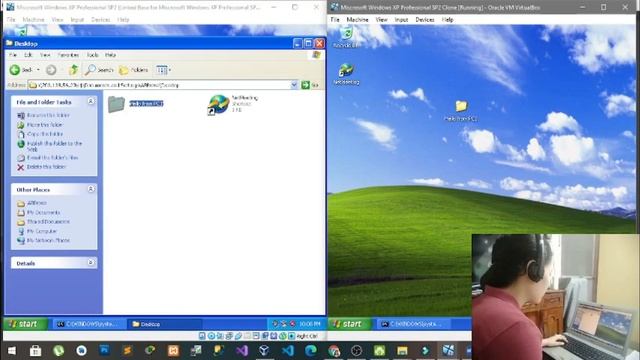
Task: Open the Search pane in Explorer
Action: (x=99, y=70)
